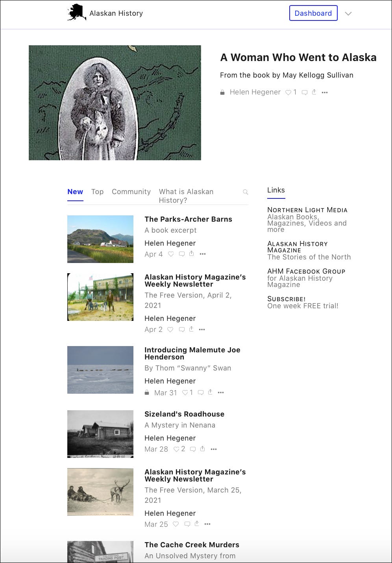392x563 pixels.
Task: Open the featured woman in fur coat image
Action: (115, 103)
